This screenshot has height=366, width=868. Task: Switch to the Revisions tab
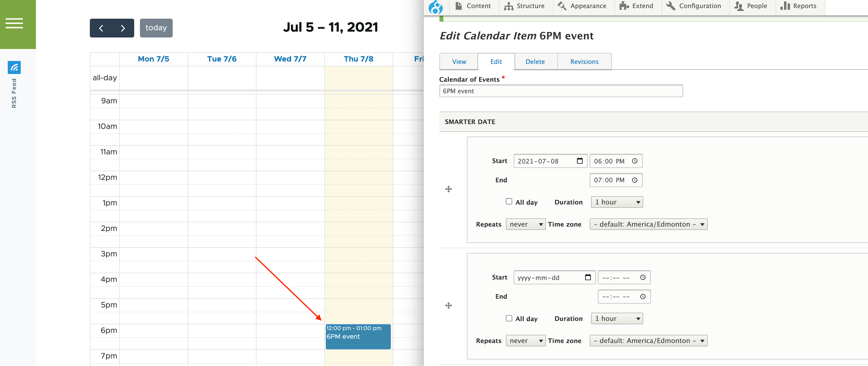click(x=585, y=61)
